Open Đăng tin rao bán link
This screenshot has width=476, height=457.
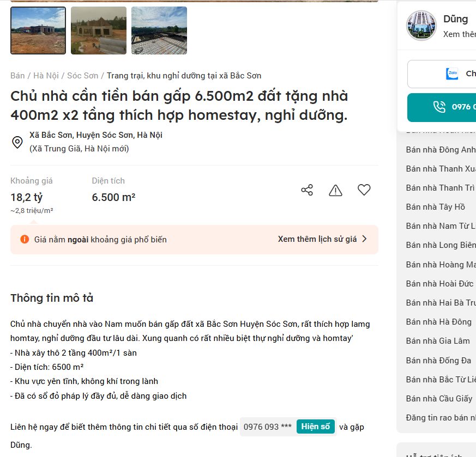pyautogui.click(x=441, y=418)
